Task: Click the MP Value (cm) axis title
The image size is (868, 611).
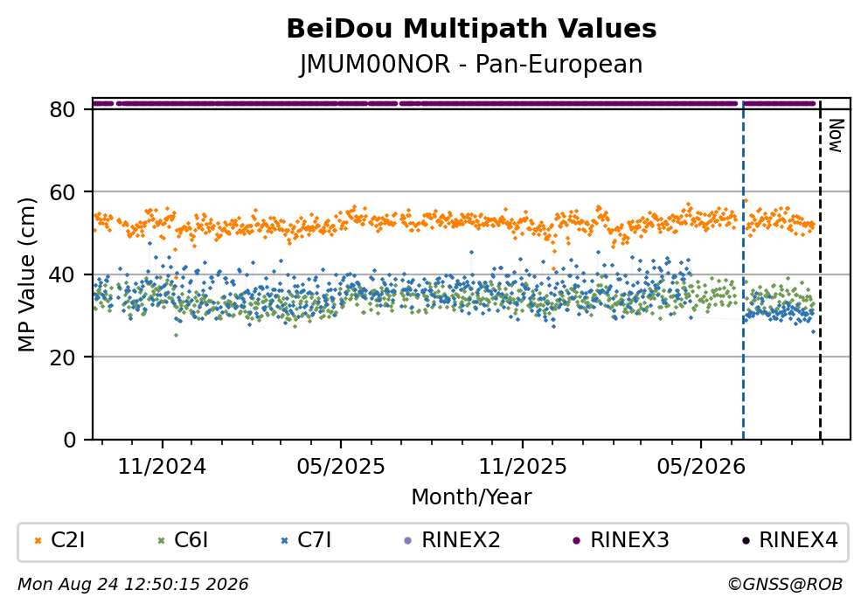Action: point(26,274)
